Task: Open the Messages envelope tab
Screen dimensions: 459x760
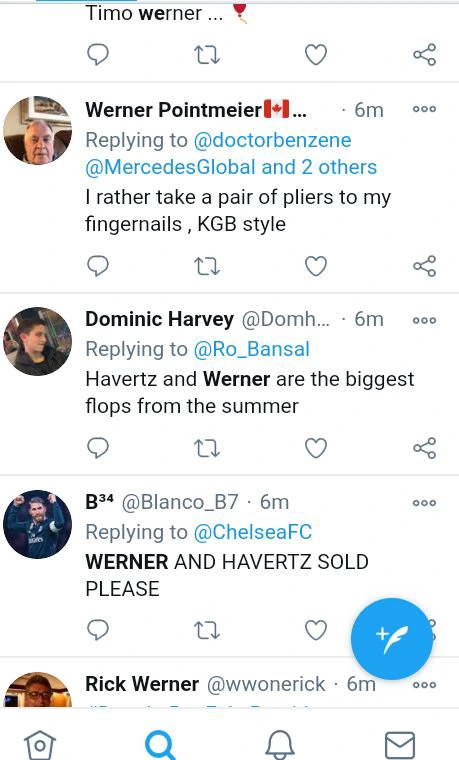Action: coord(400,745)
